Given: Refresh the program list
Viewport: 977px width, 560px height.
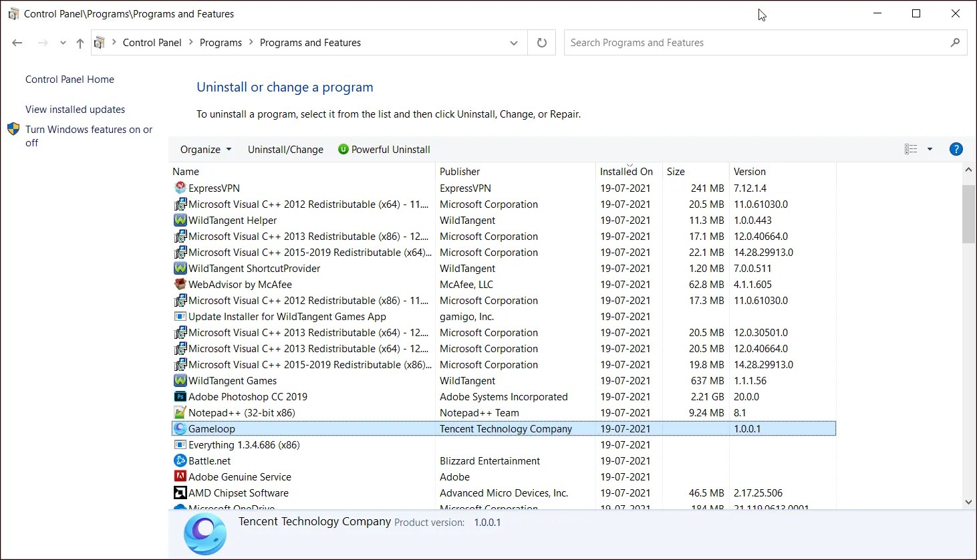Looking at the screenshot, I should [x=541, y=42].
